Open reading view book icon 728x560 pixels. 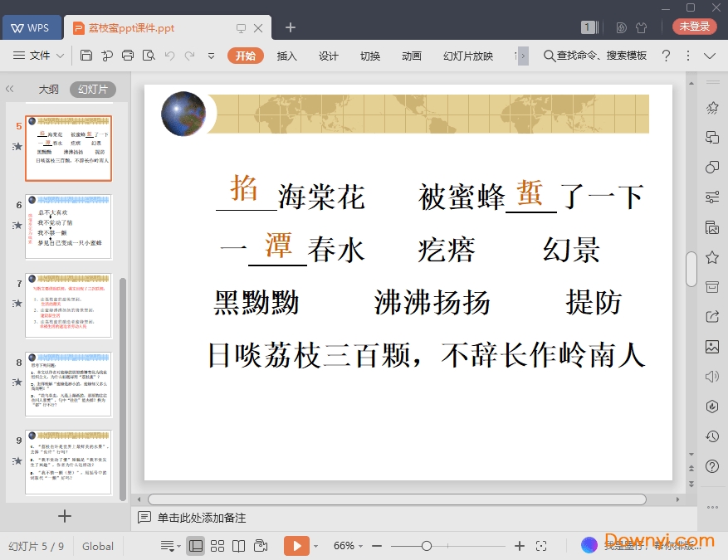(239, 546)
